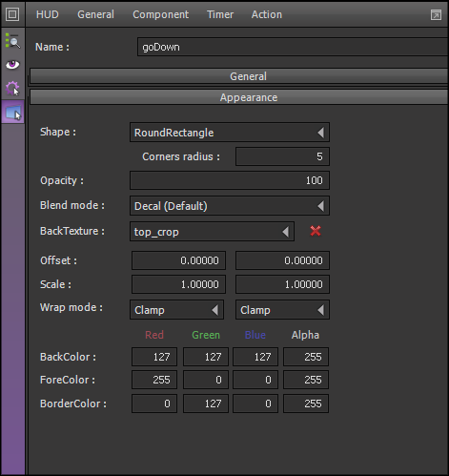Click the ForeColor Red value field
Screen dimensions: 449x476
pyautogui.click(x=154, y=380)
